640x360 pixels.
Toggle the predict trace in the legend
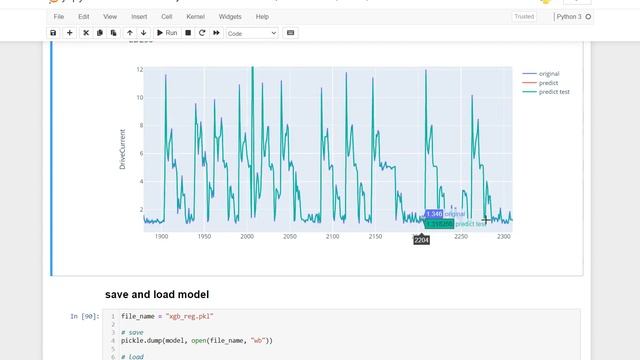pyautogui.click(x=540, y=83)
